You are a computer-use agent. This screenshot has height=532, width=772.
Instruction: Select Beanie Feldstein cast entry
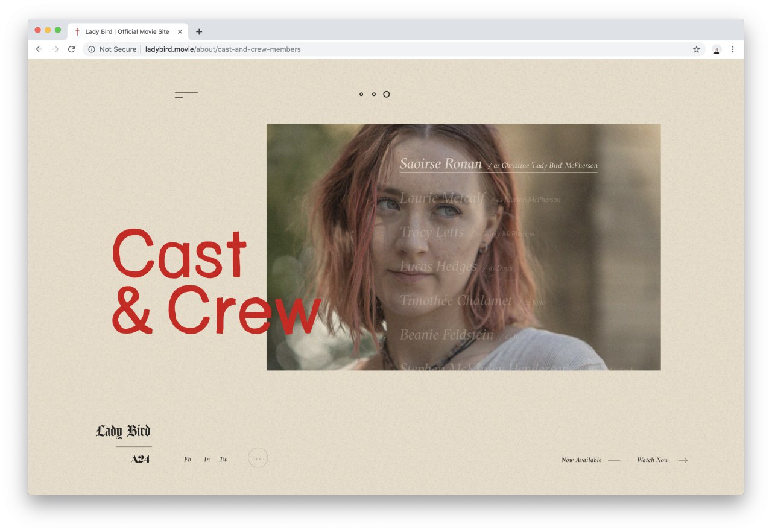tap(463, 335)
